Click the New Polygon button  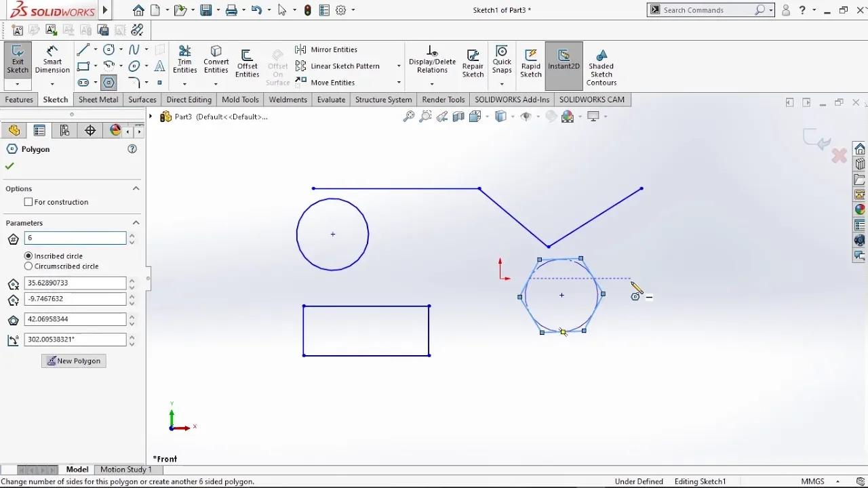point(73,361)
